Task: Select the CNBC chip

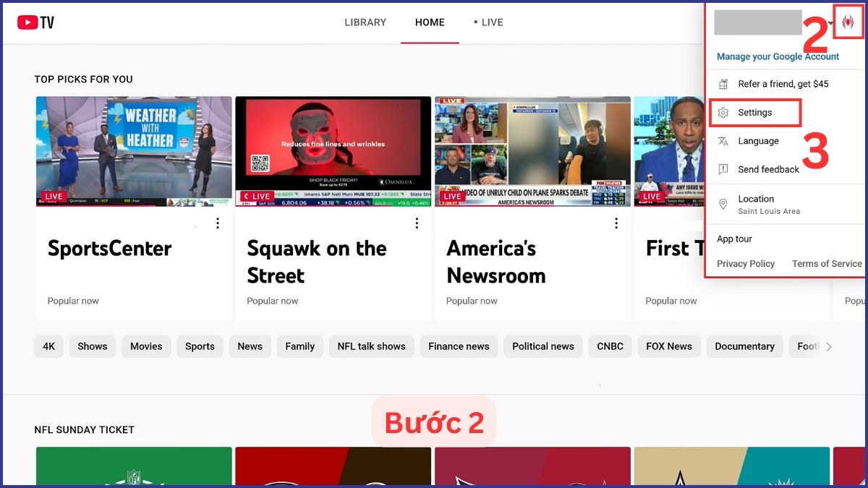Action: [x=610, y=346]
